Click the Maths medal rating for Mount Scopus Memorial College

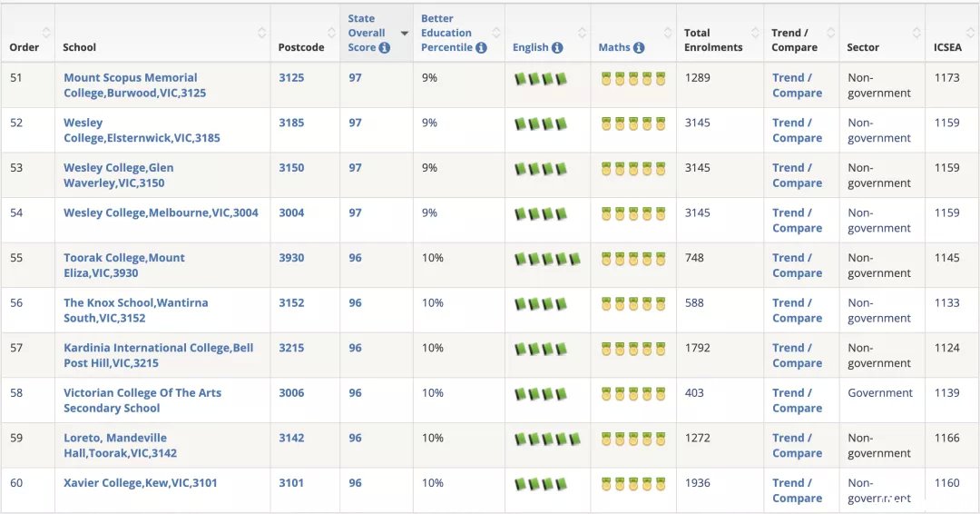633,79
